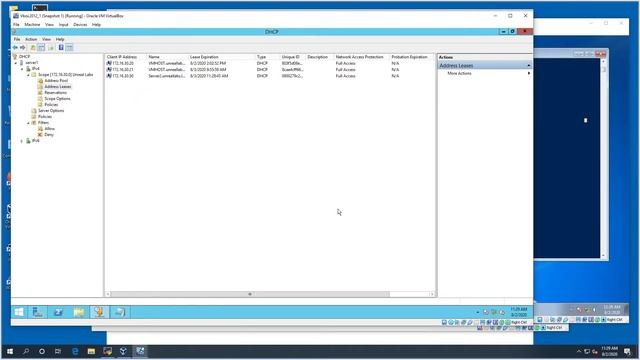The width and height of the screenshot is (640, 360).
Task: Open VirtualBox Machine menu
Action: click(x=32, y=25)
